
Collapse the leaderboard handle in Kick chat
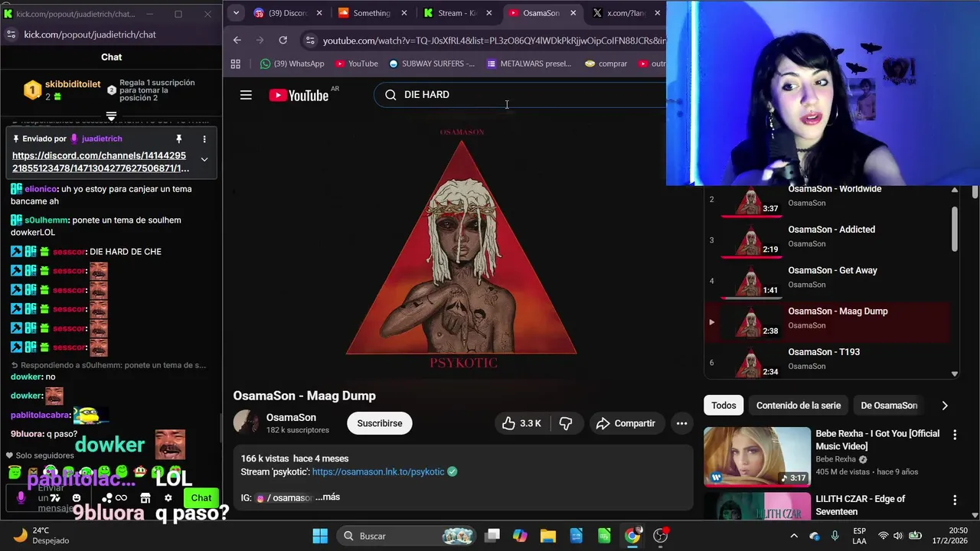(111, 116)
